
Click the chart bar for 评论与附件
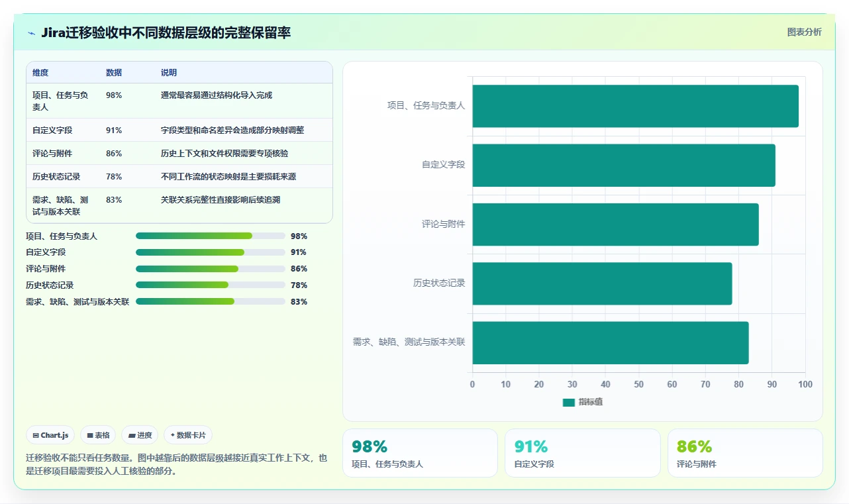(x=615, y=225)
